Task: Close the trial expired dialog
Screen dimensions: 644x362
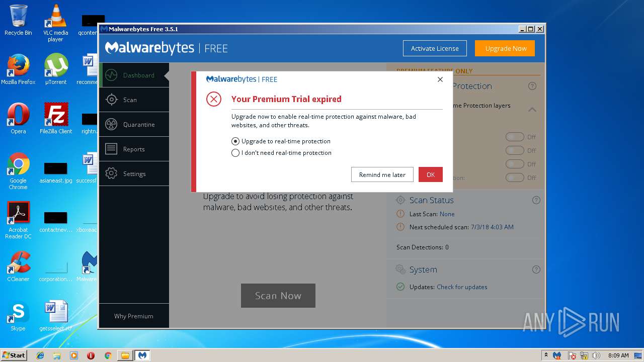Action: click(x=440, y=79)
